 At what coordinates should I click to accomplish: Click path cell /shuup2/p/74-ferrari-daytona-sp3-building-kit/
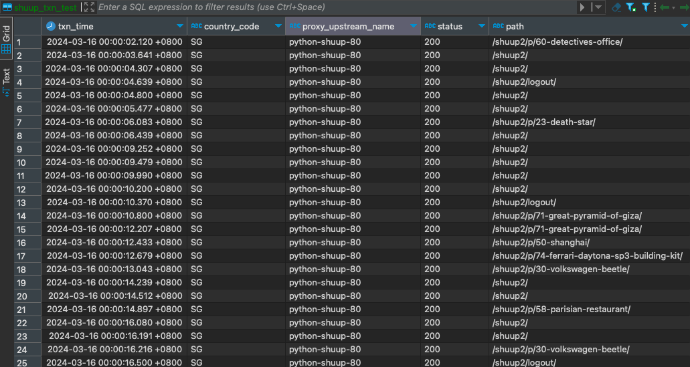click(589, 256)
